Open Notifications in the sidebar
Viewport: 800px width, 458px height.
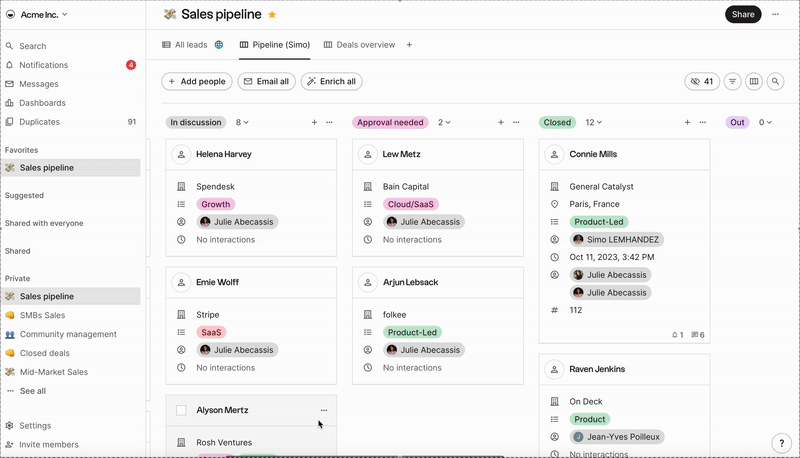(x=43, y=65)
